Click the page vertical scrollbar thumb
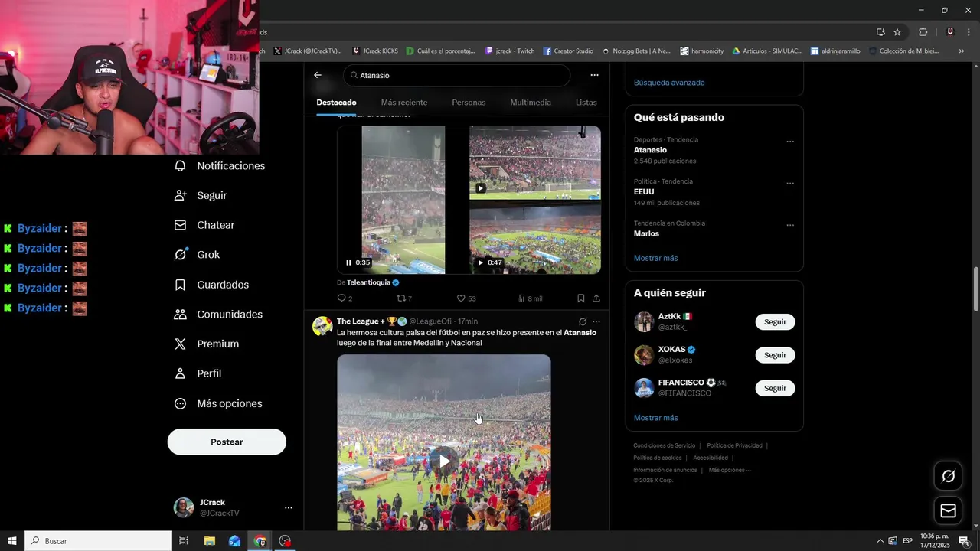 point(975,289)
